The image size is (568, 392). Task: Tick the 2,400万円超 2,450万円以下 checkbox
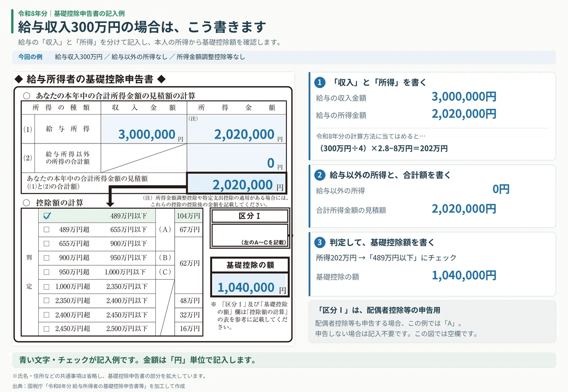click(x=46, y=315)
